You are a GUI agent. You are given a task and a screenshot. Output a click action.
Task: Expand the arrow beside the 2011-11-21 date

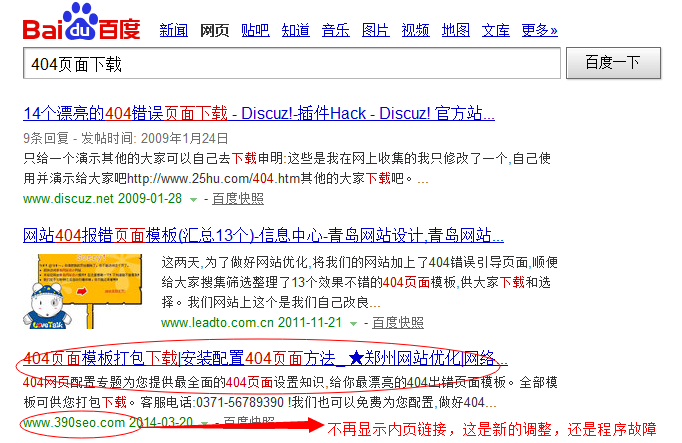click(x=353, y=323)
